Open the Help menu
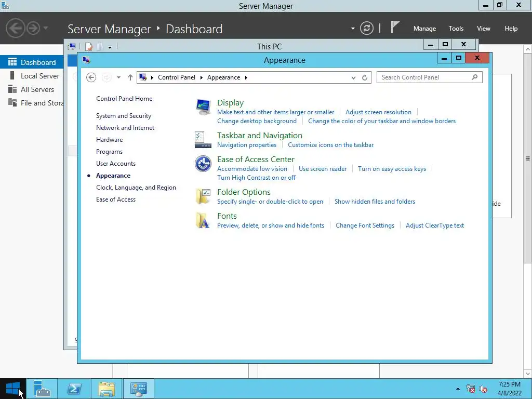Image resolution: width=532 pixels, height=399 pixels. coord(511,29)
